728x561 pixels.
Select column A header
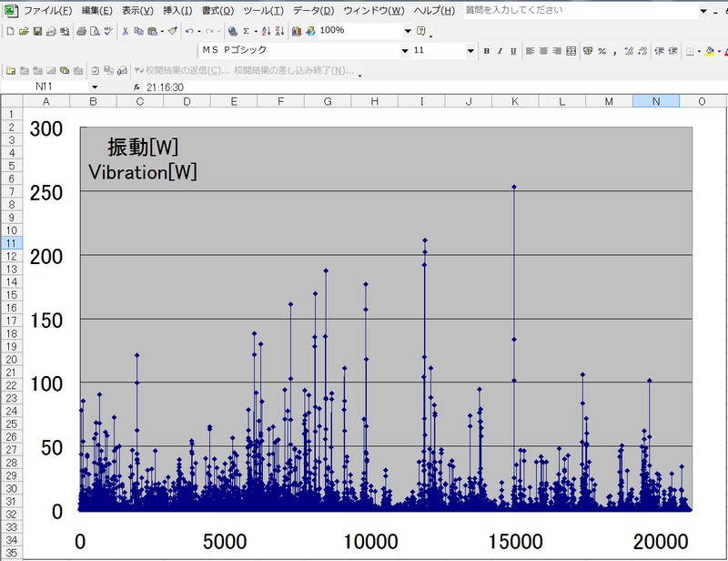point(46,101)
